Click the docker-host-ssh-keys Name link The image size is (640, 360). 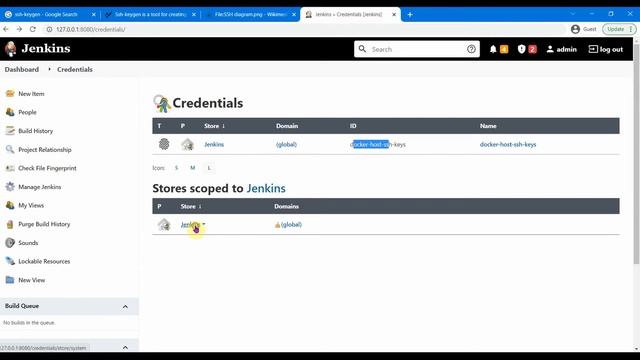508,144
